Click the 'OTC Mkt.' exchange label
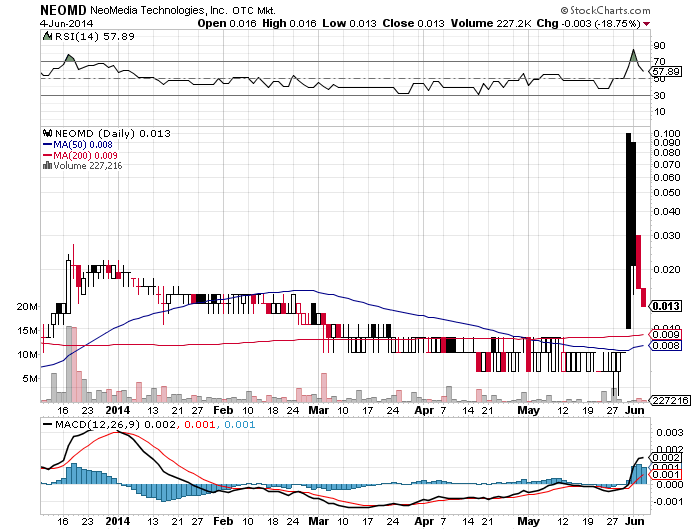The height and width of the screenshot is (530, 700). pyautogui.click(x=254, y=10)
